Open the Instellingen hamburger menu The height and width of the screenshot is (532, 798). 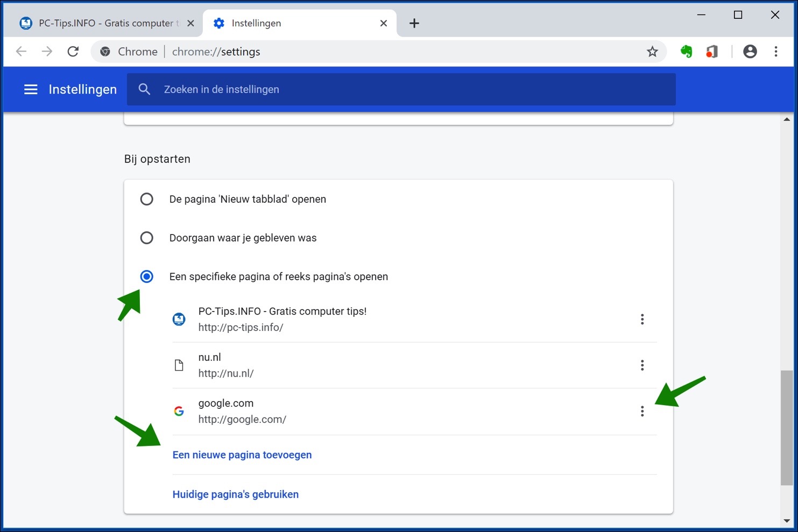pyautogui.click(x=31, y=89)
